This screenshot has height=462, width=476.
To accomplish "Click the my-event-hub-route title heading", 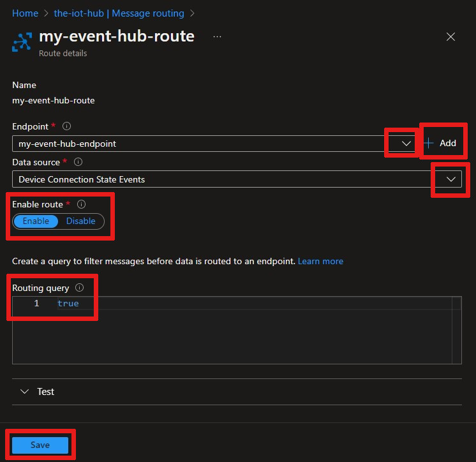I will pos(117,36).
